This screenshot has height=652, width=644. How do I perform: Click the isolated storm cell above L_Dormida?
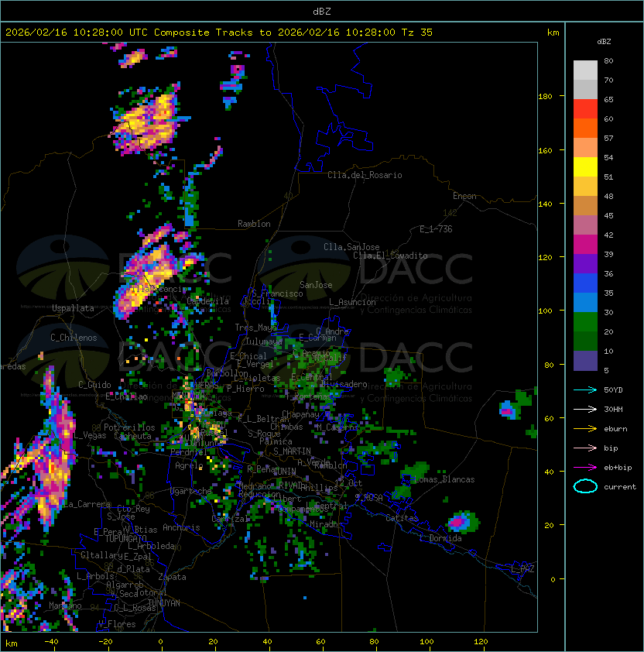pyautogui.click(x=462, y=522)
